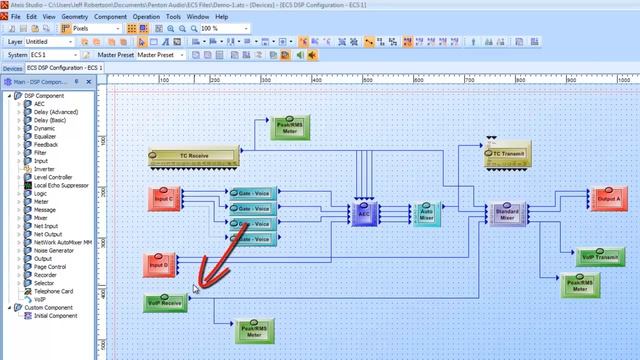Select the text tool icon

[165, 42]
